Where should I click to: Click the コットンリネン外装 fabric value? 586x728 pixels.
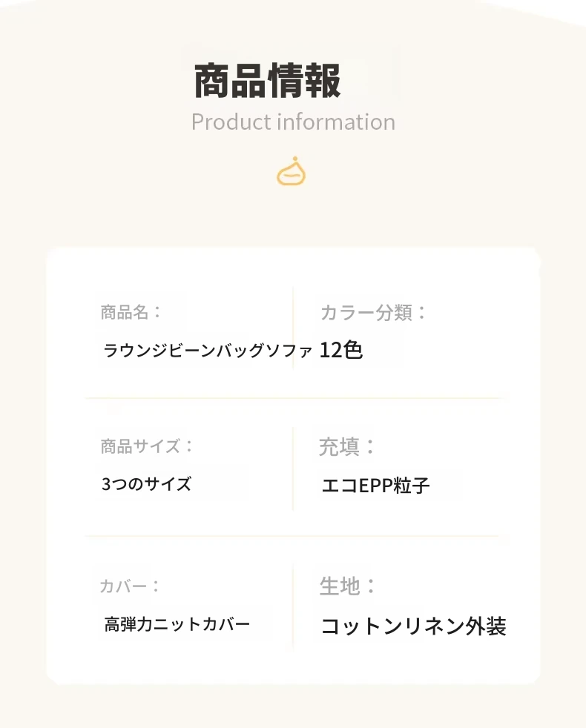click(413, 626)
